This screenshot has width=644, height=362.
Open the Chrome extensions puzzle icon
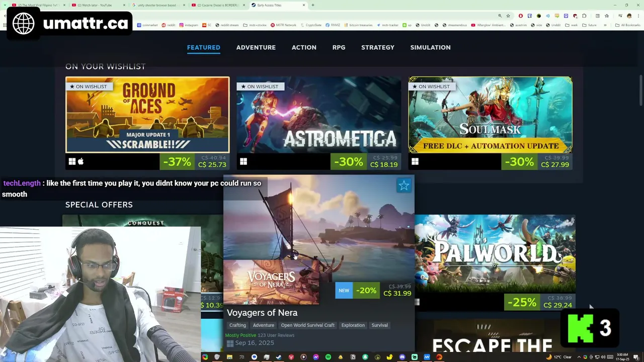coord(584,16)
